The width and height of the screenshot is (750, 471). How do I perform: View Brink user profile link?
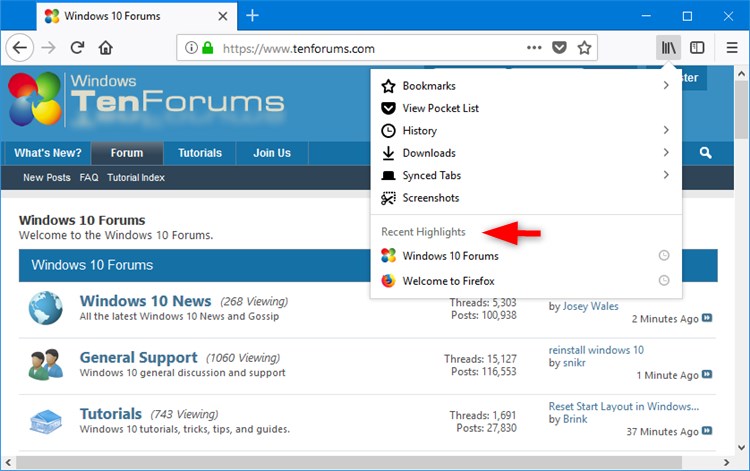click(x=575, y=419)
